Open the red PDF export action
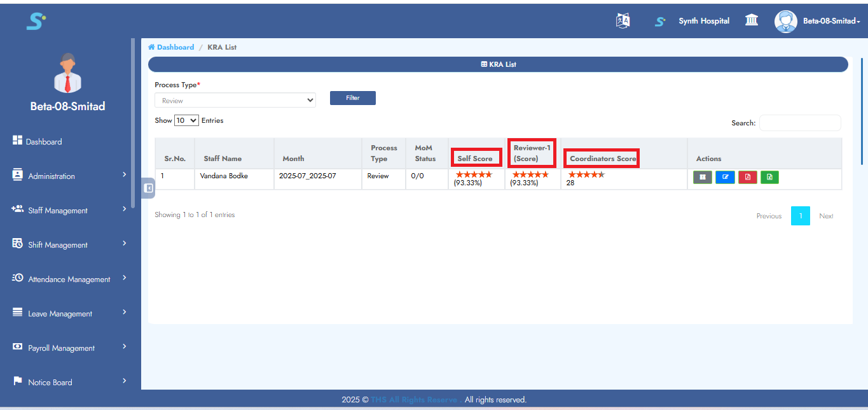This screenshot has width=868, height=410. (747, 178)
